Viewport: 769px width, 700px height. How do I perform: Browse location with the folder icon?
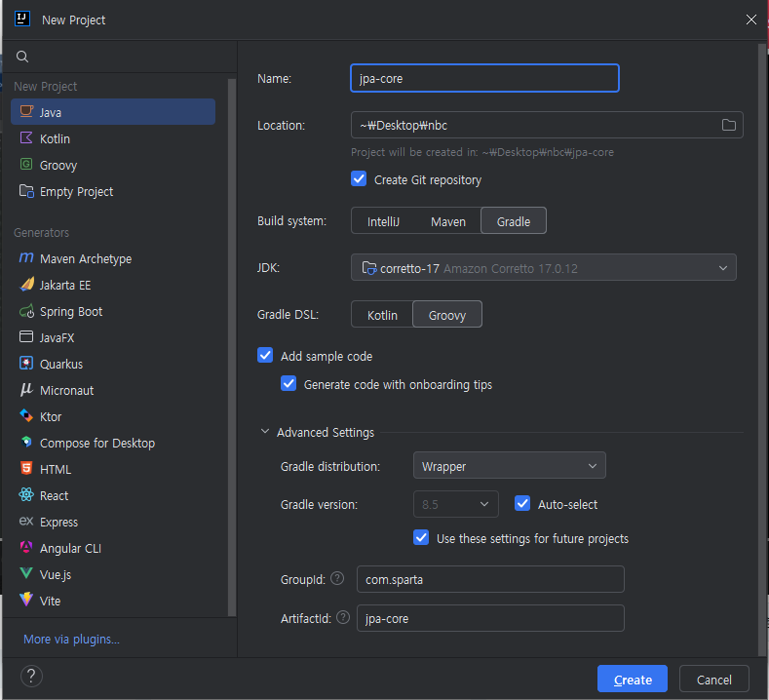click(729, 125)
